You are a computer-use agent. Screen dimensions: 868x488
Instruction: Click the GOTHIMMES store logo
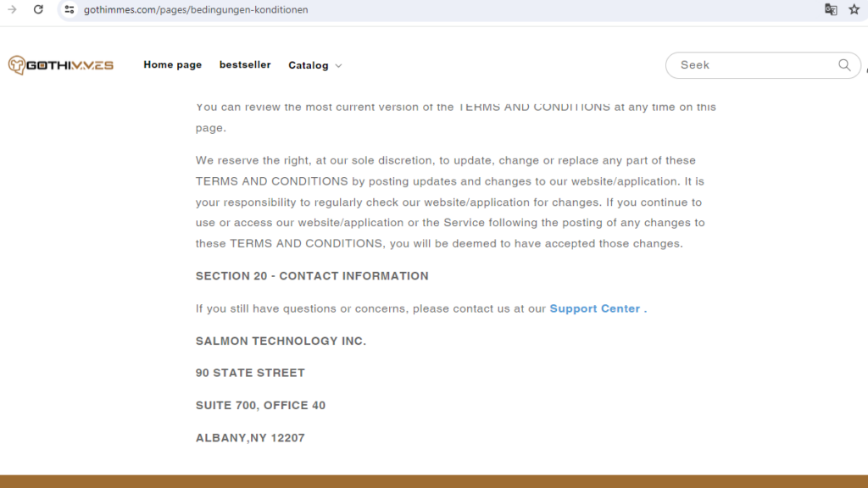click(59, 64)
